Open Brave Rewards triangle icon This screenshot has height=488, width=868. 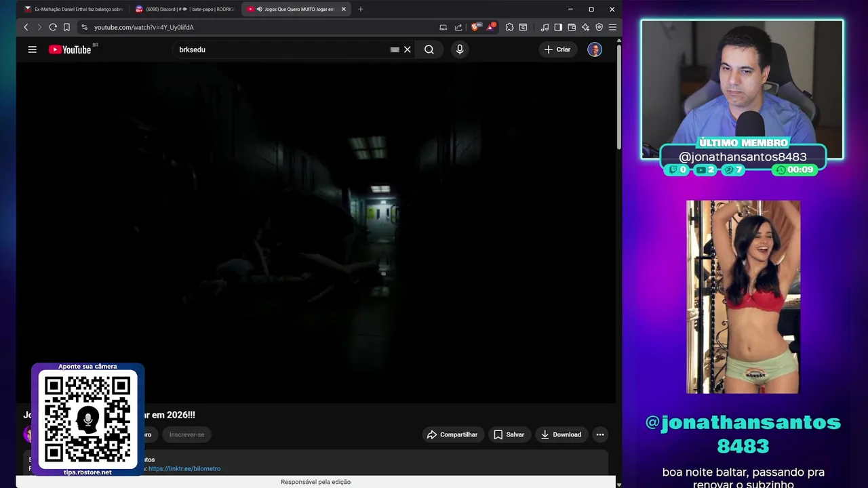pos(491,27)
